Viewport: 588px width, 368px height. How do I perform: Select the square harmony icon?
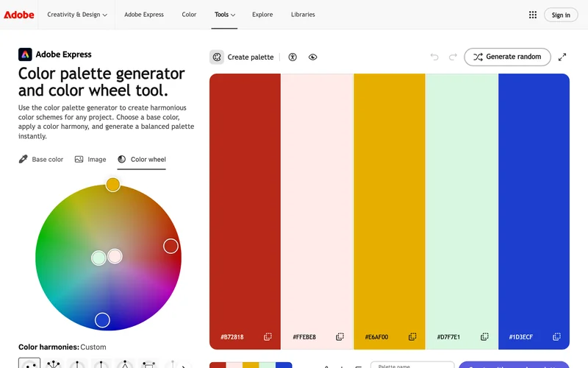click(x=148, y=364)
